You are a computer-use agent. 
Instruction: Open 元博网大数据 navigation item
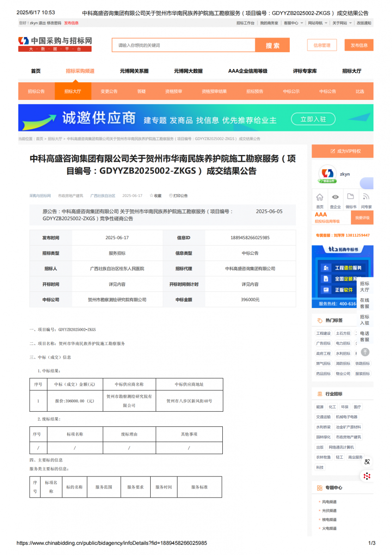point(188,71)
